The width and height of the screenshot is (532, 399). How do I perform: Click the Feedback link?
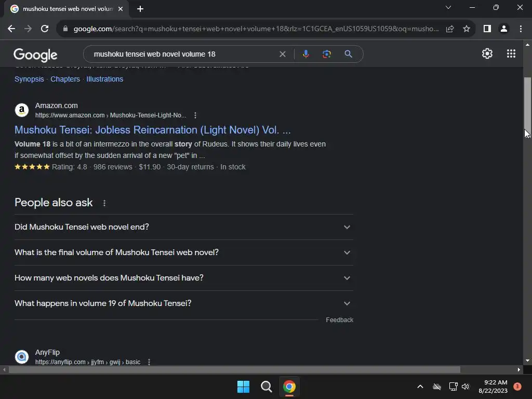point(340,320)
